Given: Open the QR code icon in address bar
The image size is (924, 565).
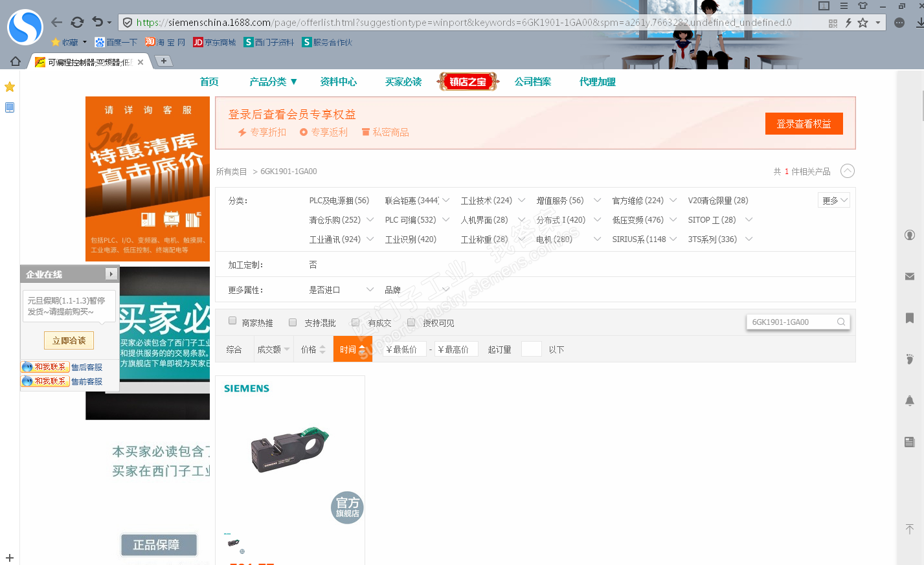Looking at the screenshot, I should pos(833,23).
